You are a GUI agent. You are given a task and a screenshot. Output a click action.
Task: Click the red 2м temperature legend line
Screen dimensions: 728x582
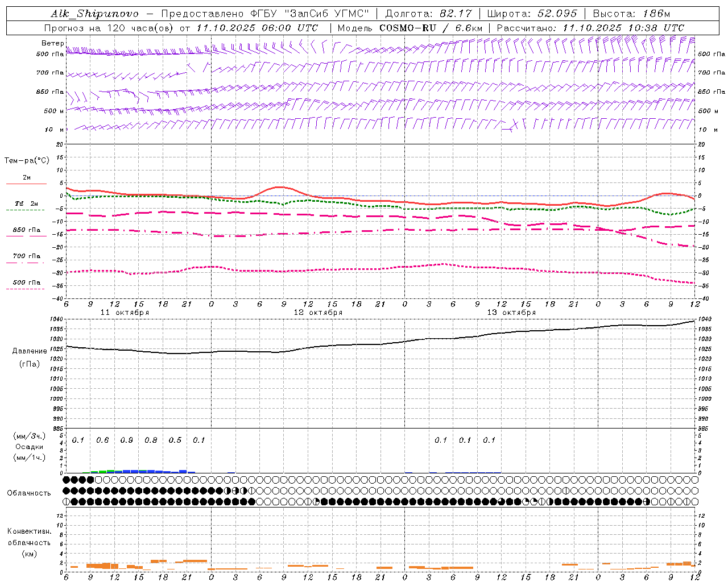(26, 184)
